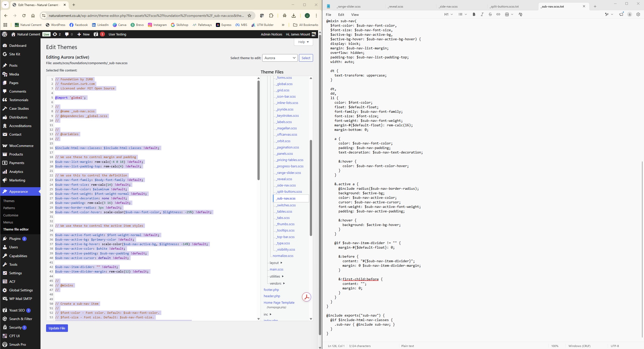Toggle italic formatting in Notepad

pos(482,14)
